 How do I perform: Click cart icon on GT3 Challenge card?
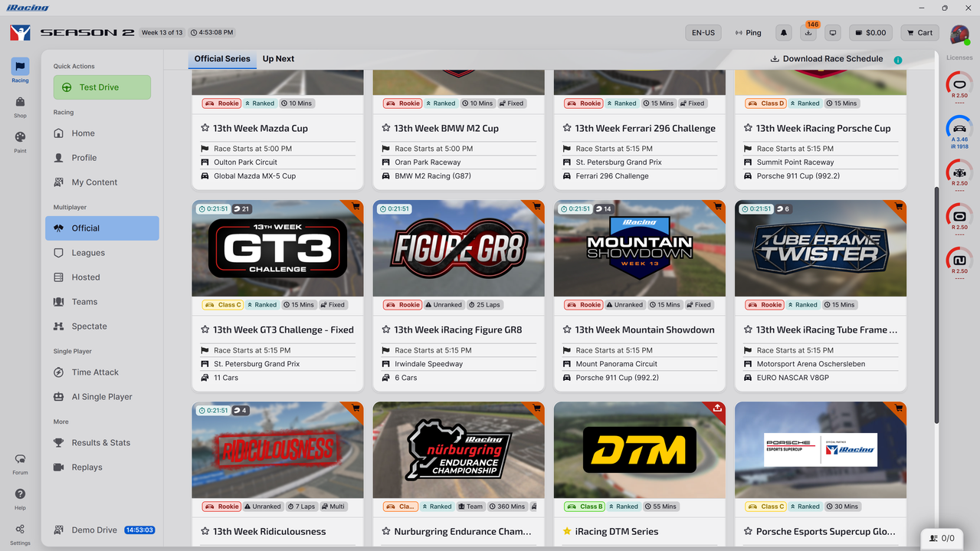356,207
